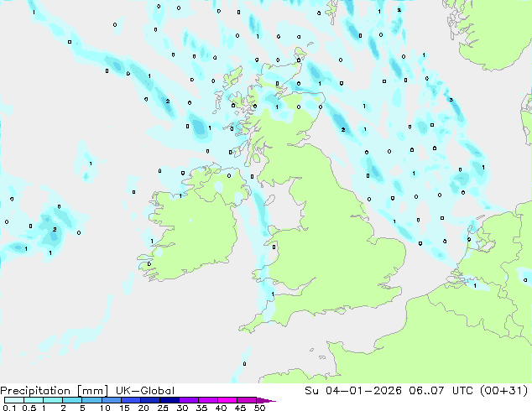Viewport: 532px width, 411px height.
Task: Click the '(00+31)' forecast offset text
Action: pyautogui.click(x=504, y=391)
